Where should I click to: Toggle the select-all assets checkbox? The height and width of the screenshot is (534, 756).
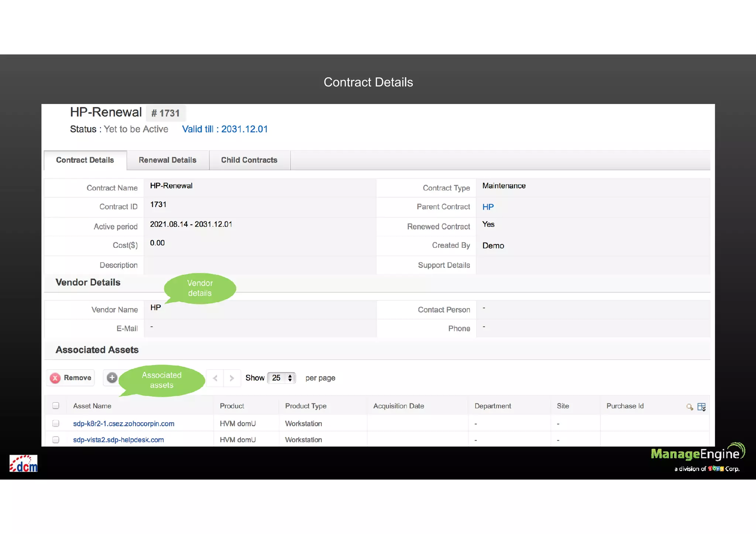(x=56, y=406)
